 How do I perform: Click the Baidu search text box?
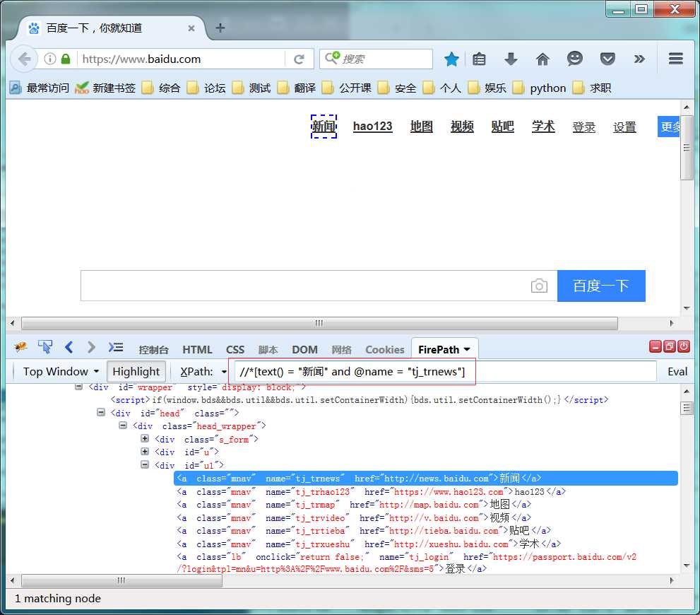[x=319, y=286]
